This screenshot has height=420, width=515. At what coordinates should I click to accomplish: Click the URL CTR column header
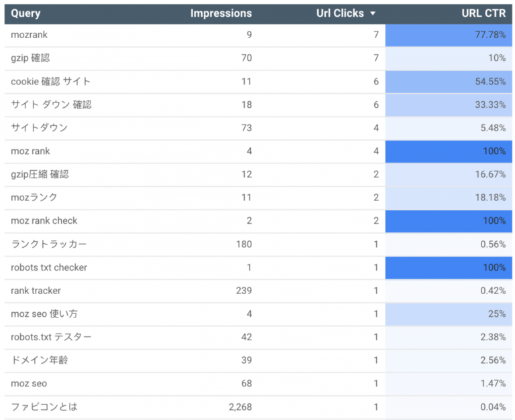[x=483, y=13]
